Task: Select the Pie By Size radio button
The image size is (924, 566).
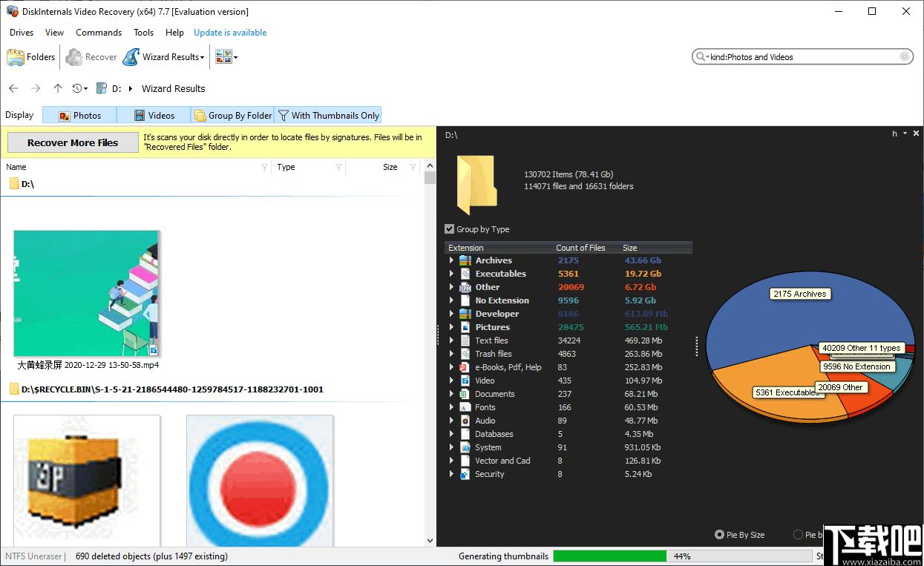Action: (x=719, y=535)
